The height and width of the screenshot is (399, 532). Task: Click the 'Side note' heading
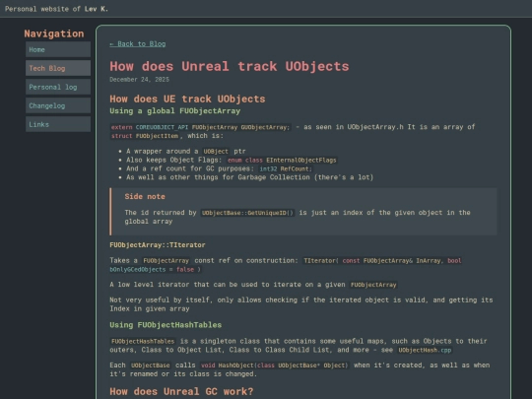coord(145,196)
